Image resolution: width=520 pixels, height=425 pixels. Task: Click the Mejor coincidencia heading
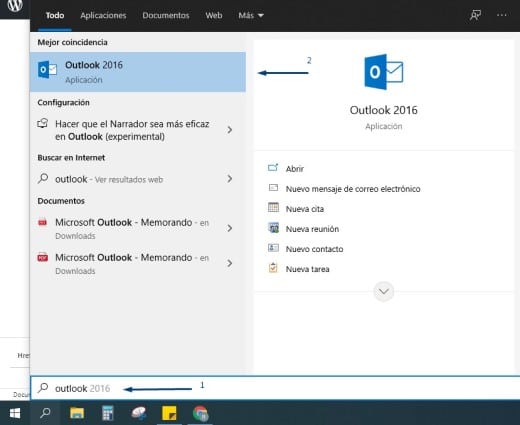[72, 42]
